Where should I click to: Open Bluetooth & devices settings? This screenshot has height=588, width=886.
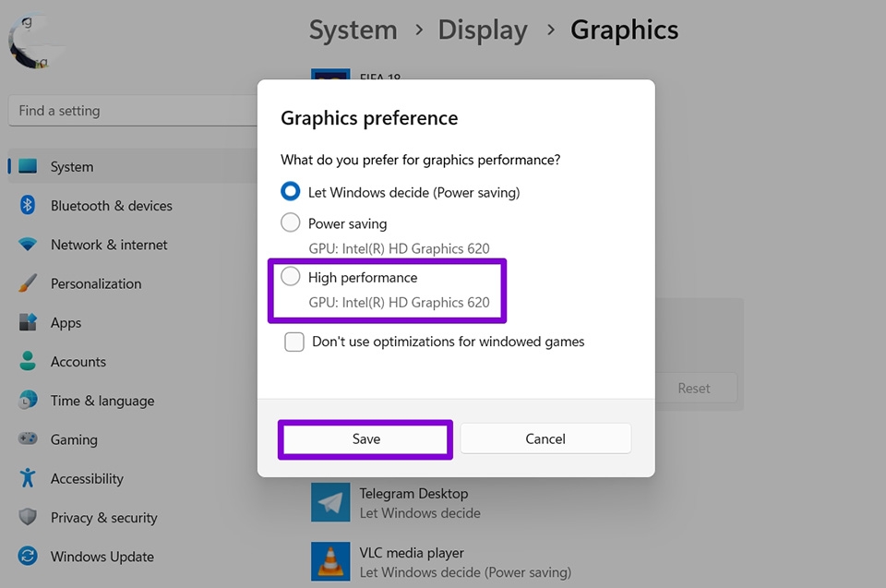pyautogui.click(x=27, y=206)
